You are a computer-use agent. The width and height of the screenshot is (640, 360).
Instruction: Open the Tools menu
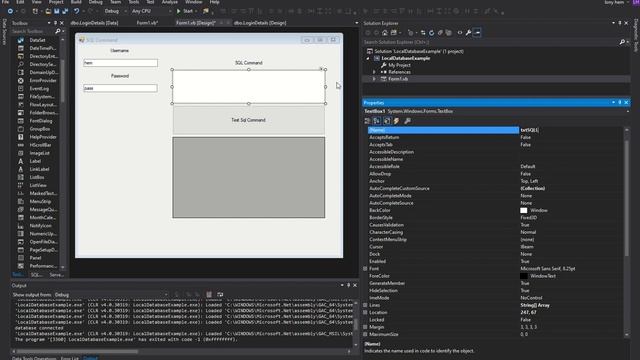[x=133, y=2]
